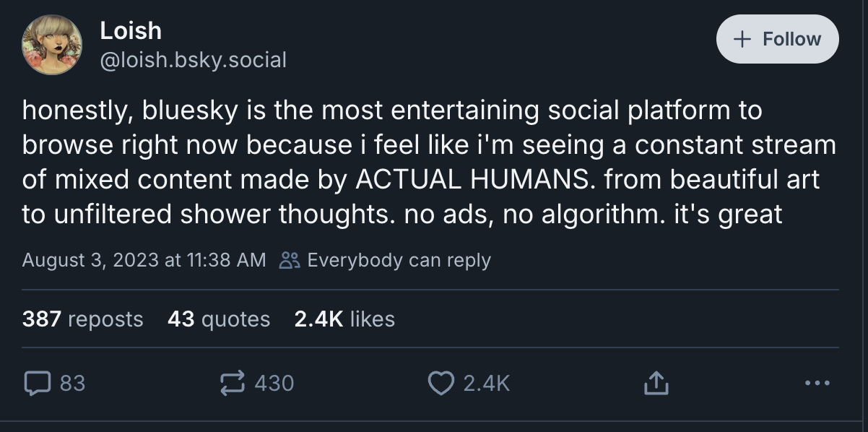Screen dimensions: 868x432
Task: View the 43 quotes list
Action: [219, 319]
